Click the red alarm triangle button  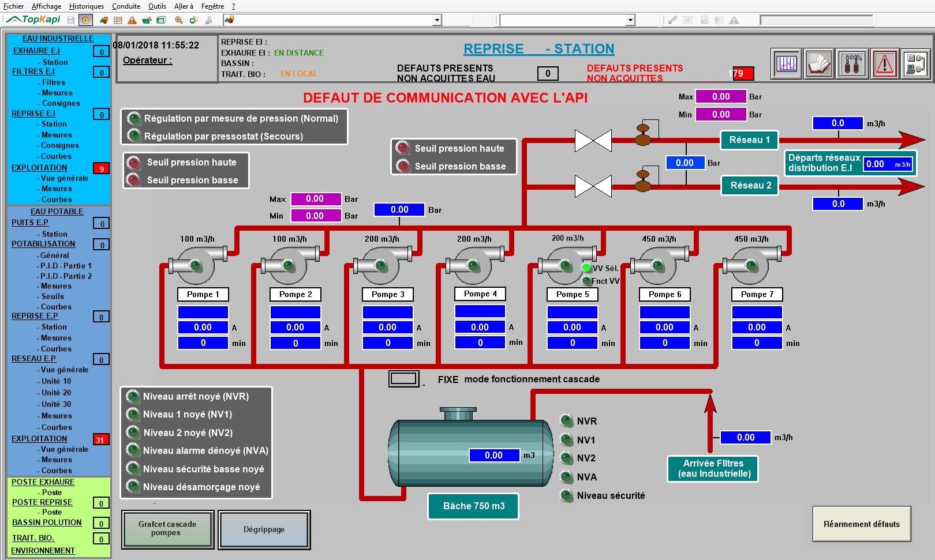[x=885, y=63]
